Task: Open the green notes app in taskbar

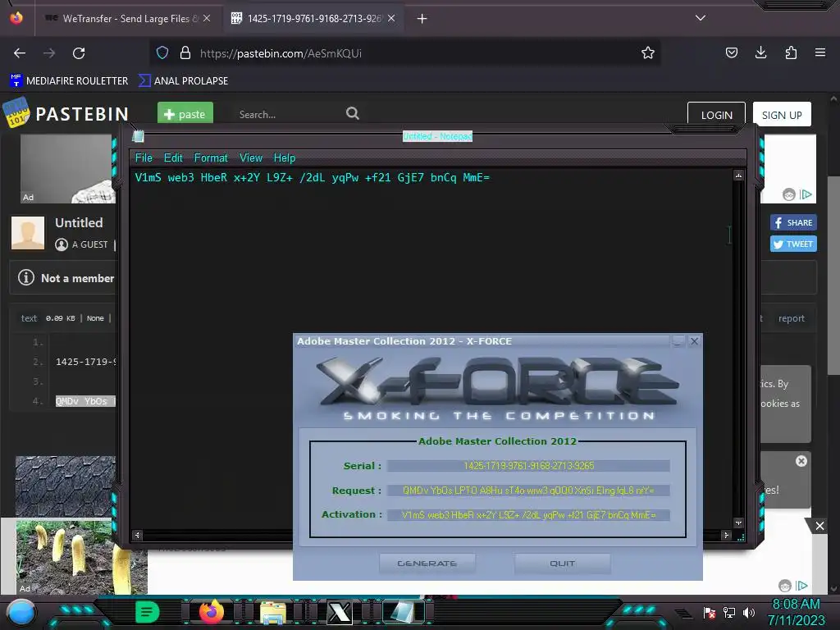Action: tap(148, 612)
